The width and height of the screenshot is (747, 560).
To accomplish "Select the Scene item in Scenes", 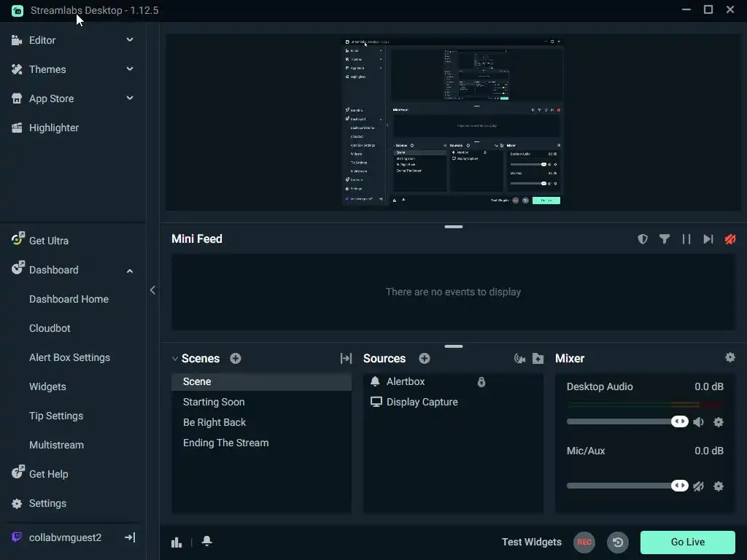I will pyautogui.click(x=262, y=381).
